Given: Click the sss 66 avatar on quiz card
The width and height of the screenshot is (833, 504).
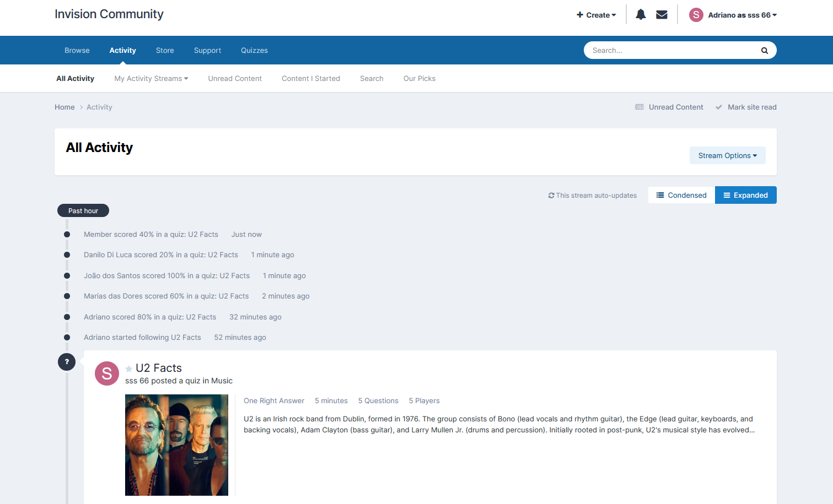Looking at the screenshot, I should coord(107,373).
